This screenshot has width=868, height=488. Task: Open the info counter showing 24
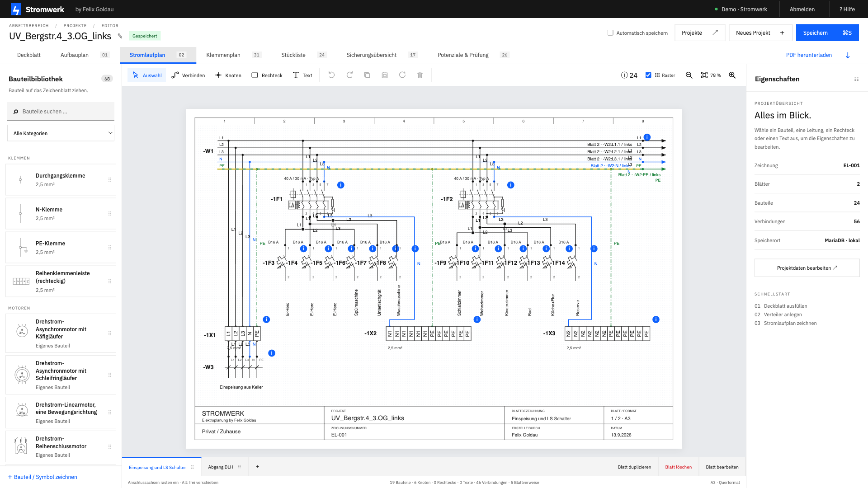(629, 75)
